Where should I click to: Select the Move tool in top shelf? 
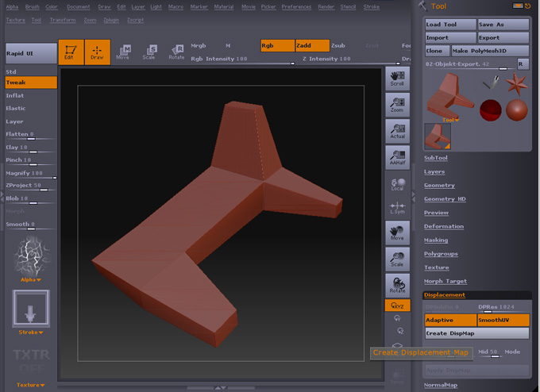click(x=123, y=52)
